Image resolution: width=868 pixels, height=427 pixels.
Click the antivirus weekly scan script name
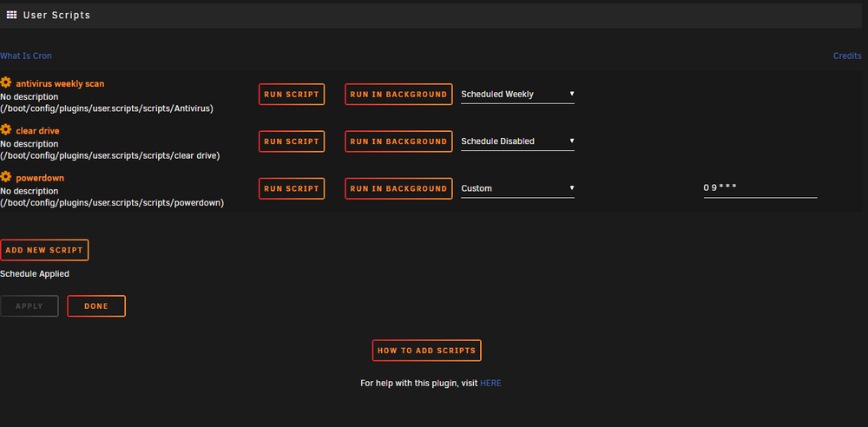(x=60, y=83)
